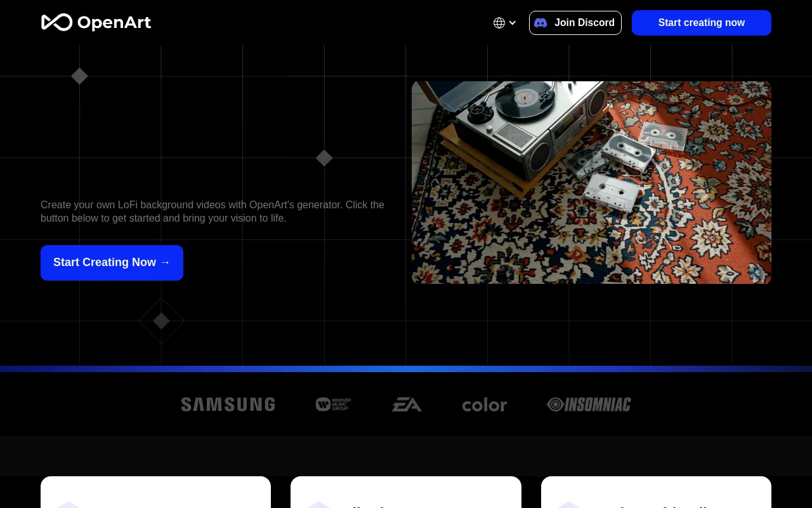Click the LoFi background videos description text
This screenshot has height=508, width=812.
[x=213, y=211]
